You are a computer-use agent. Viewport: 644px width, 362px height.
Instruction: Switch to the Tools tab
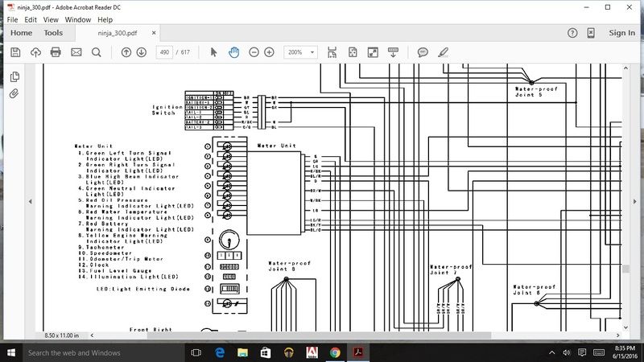click(53, 33)
